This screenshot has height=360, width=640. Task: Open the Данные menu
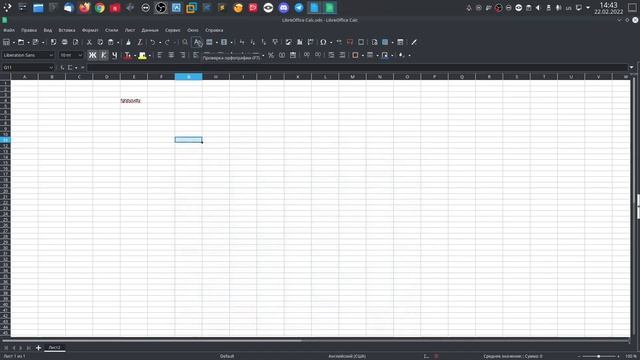[150, 30]
